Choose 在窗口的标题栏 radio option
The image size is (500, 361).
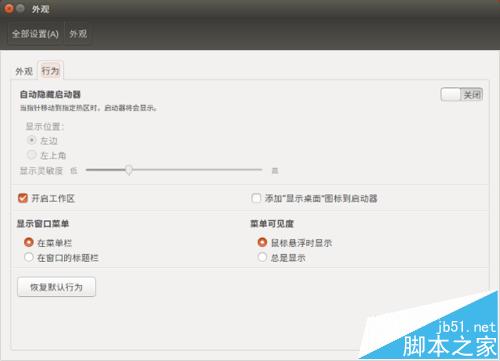(29, 257)
